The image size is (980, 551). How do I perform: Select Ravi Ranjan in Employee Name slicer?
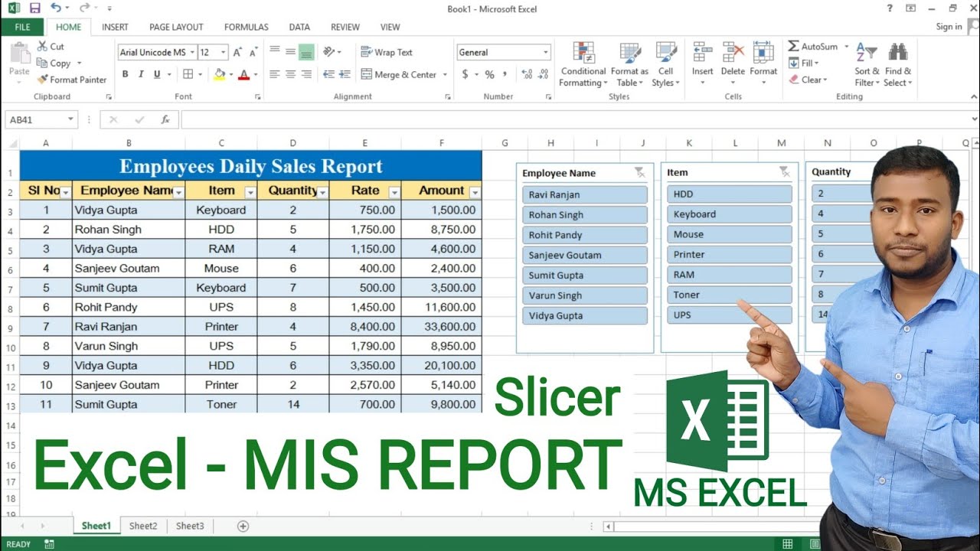point(584,194)
